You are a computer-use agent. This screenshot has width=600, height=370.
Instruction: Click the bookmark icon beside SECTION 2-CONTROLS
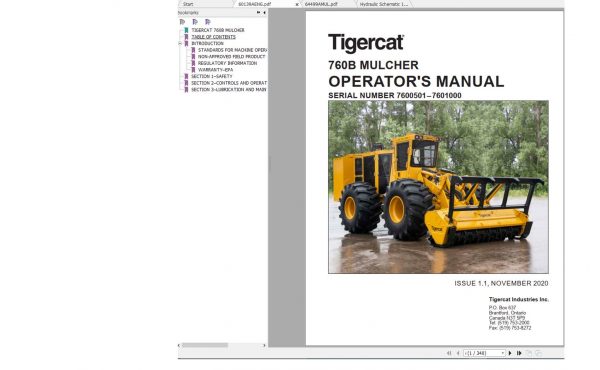(186, 83)
